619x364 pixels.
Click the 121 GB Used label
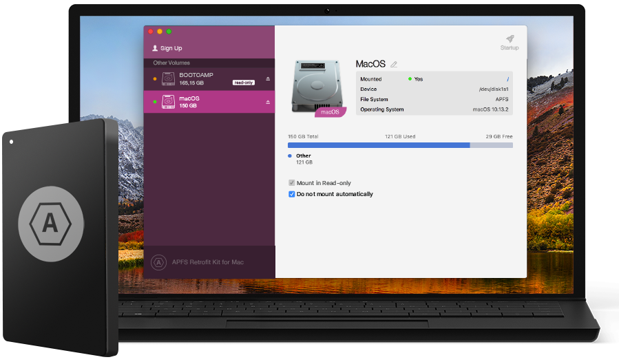pos(400,136)
